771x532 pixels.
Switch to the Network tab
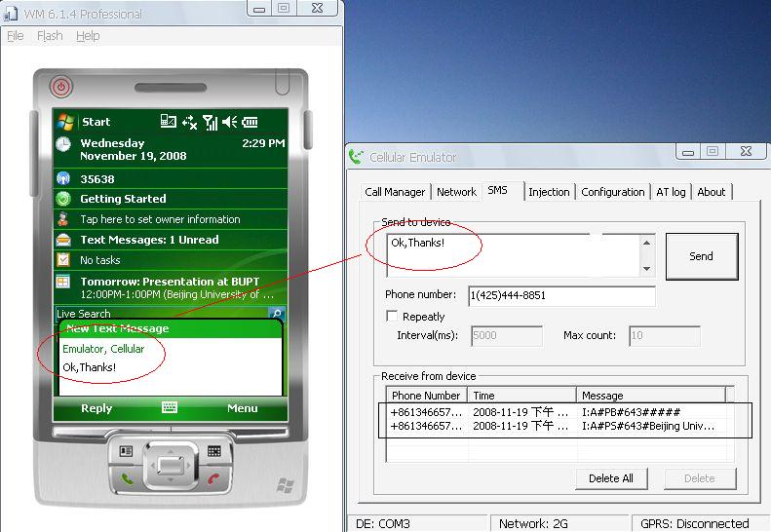456,192
